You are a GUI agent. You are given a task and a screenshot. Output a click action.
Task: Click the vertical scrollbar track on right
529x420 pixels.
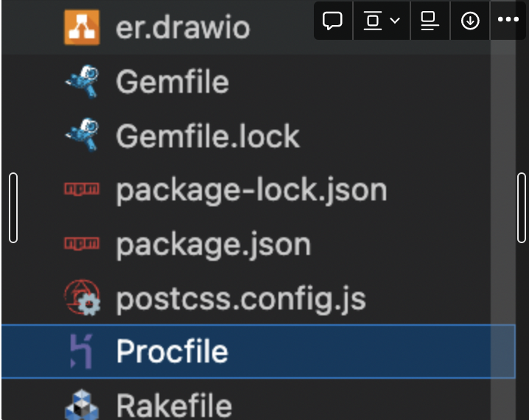(502, 229)
